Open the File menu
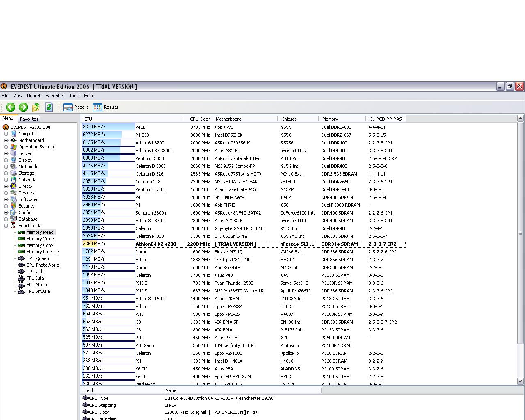The image size is (525, 420). pos(5,96)
